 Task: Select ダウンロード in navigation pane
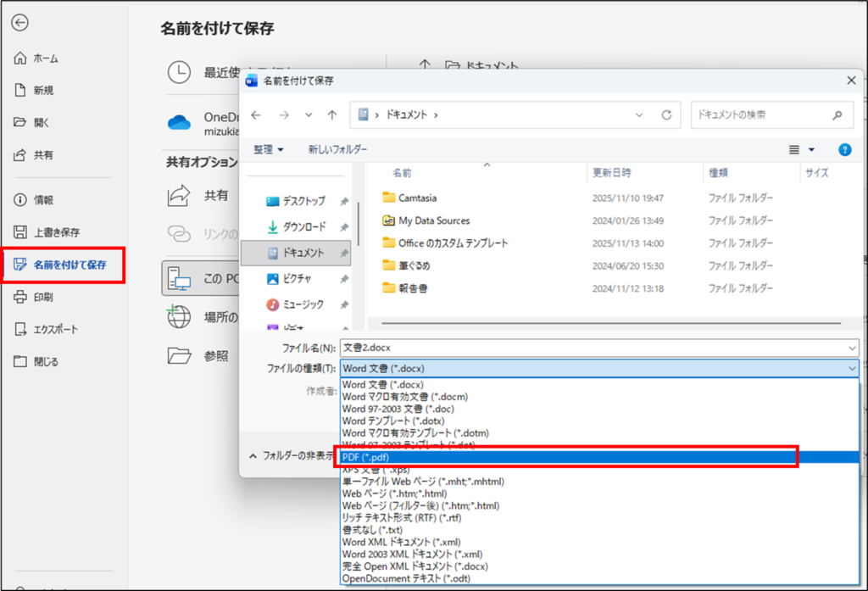click(303, 227)
